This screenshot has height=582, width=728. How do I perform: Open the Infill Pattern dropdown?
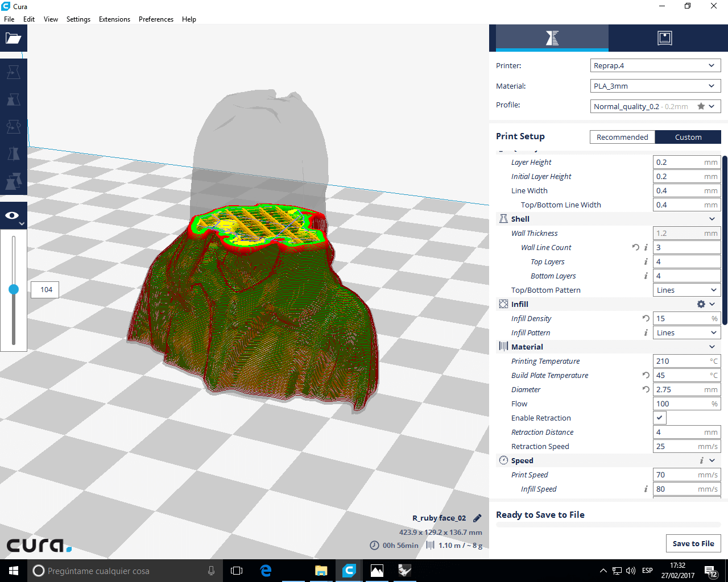[687, 332]
